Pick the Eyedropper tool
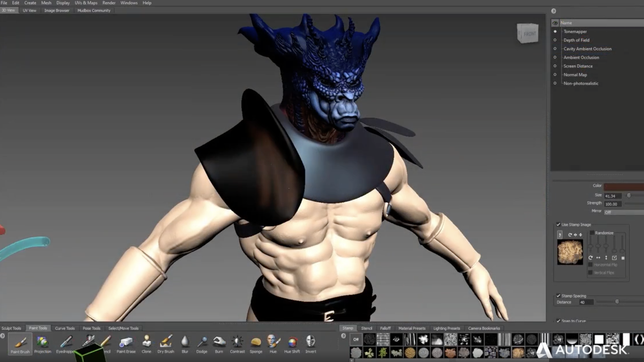 point(65,344)
